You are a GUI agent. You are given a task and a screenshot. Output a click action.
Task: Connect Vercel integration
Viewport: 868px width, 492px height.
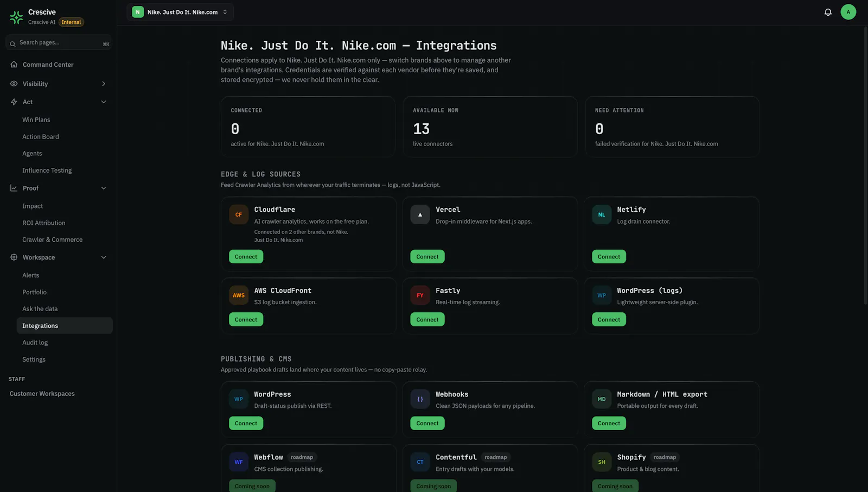[x=427, y=257]
